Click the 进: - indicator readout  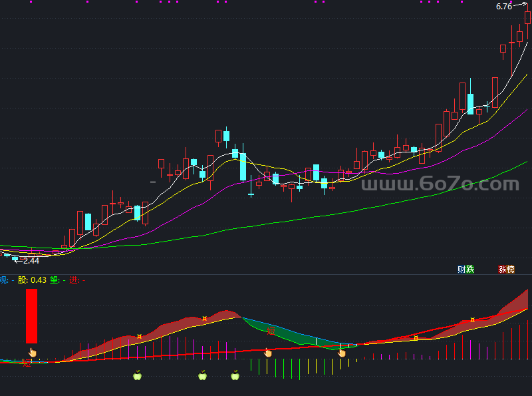tap(77, 280)
